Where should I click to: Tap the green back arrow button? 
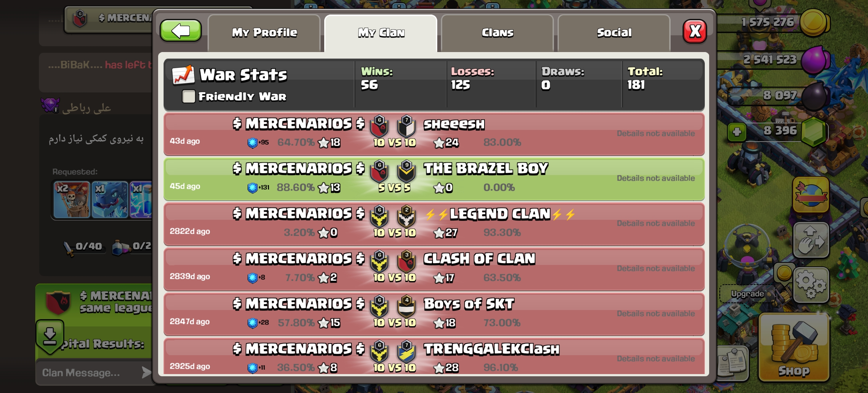point(181,31)
